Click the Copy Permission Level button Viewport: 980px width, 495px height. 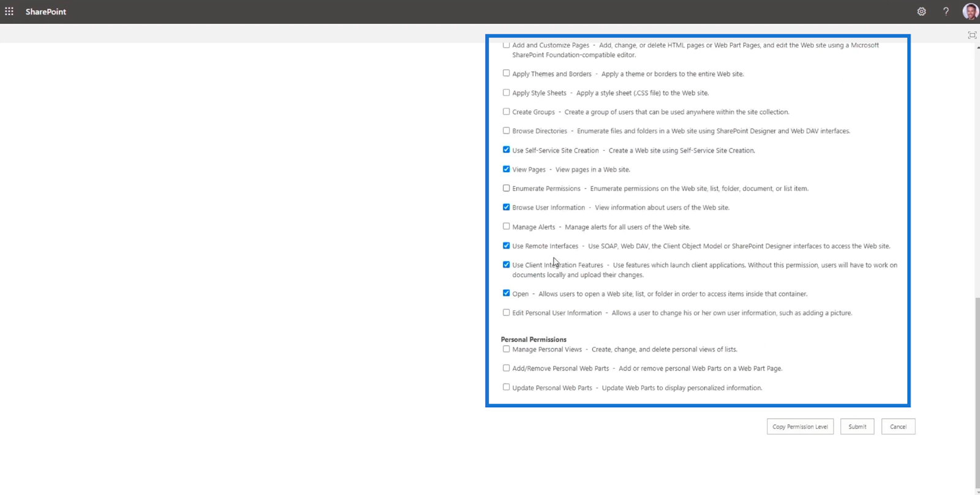click(800, 426)
